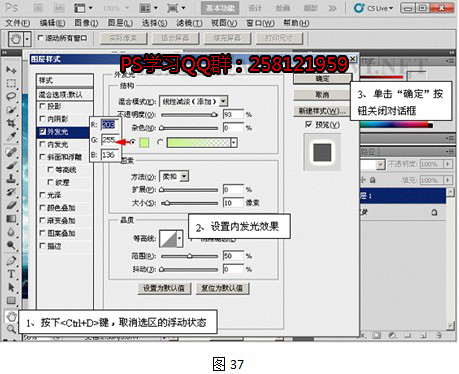Viewport: 459px width, 374px height.
Task: Click the 不透明度 opacity slider
Action: coord(189,115)
